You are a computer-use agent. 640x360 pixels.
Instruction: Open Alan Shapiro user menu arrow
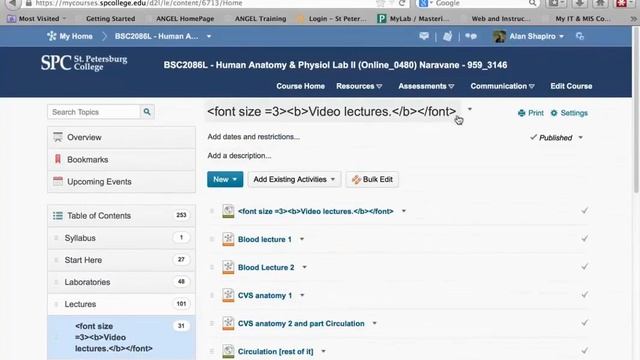[562, 36]
